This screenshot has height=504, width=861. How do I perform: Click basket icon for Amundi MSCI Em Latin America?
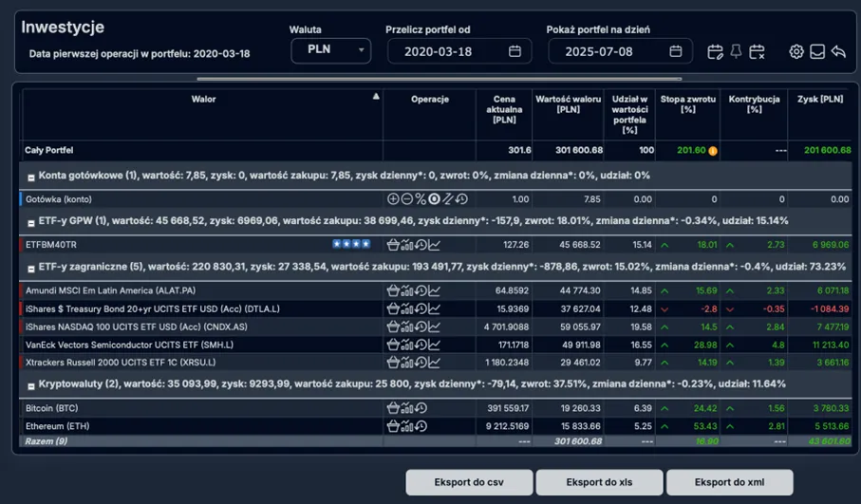[393, 291]
